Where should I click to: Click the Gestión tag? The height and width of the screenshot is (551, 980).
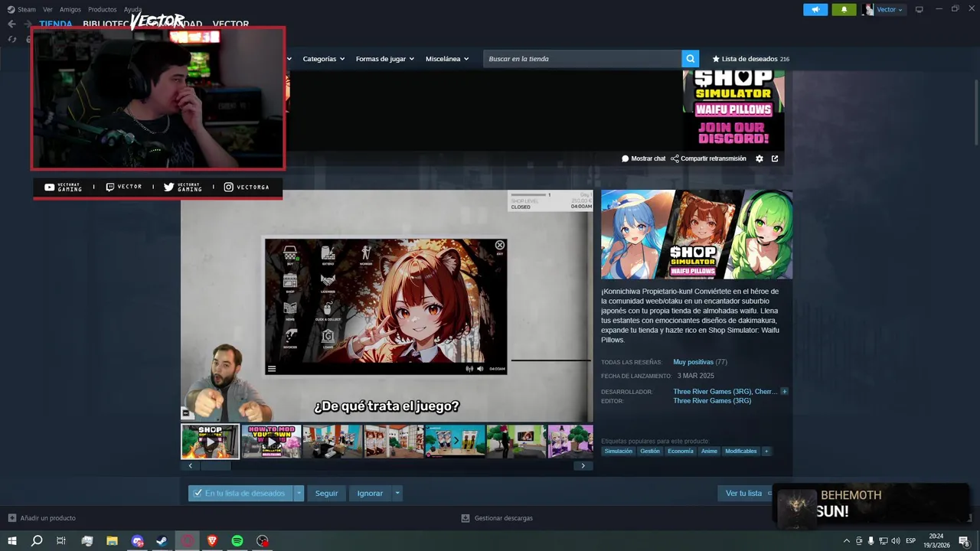650,452
